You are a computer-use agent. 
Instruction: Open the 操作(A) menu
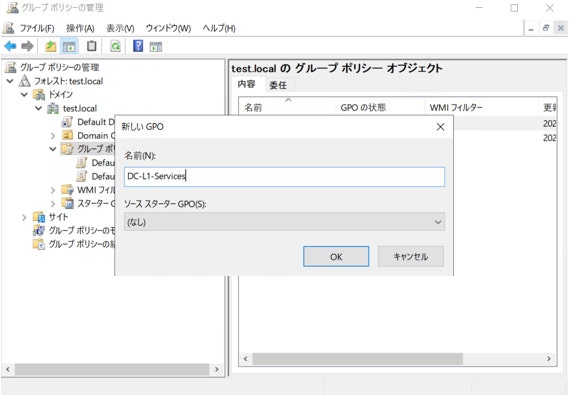point(80,28)
